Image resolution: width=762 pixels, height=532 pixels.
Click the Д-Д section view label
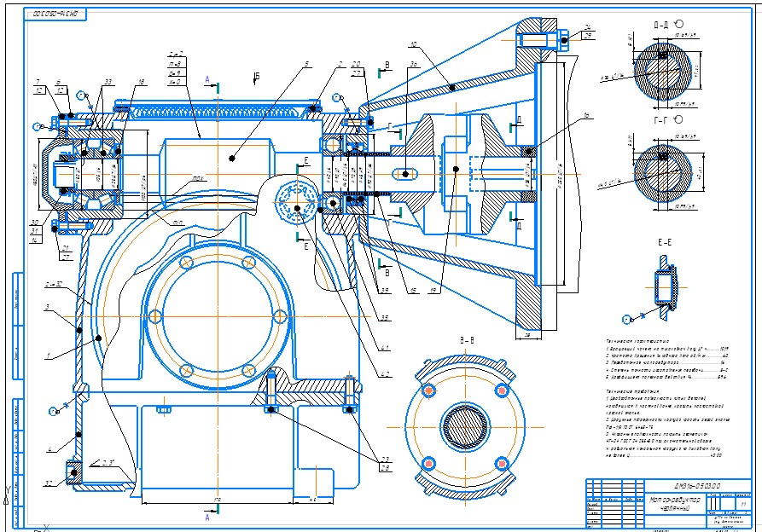tap(663, 25)
